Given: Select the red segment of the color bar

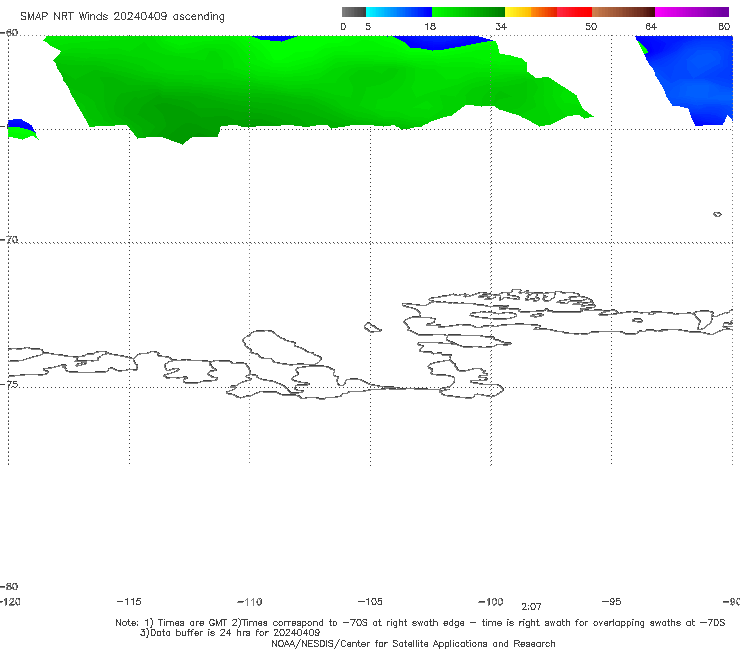Looking at the screenshot, I should point(575,12).
